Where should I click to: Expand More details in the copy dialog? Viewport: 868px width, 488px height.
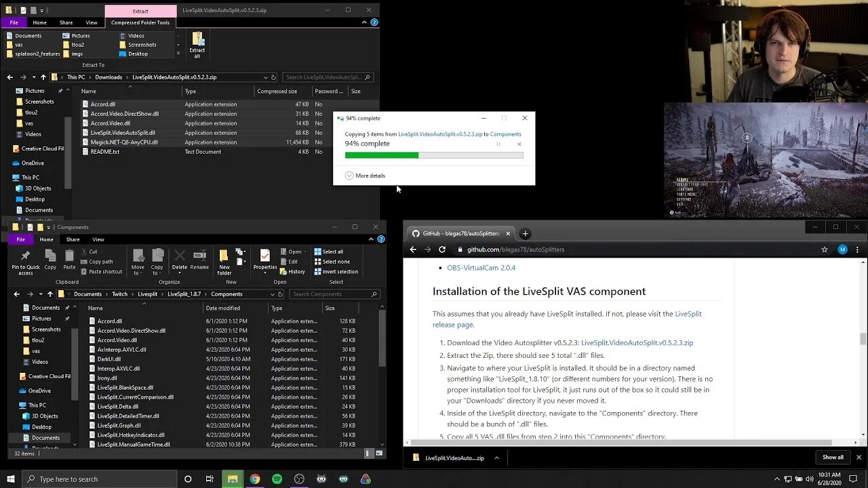pyautogui.click(x=365, y=176)
